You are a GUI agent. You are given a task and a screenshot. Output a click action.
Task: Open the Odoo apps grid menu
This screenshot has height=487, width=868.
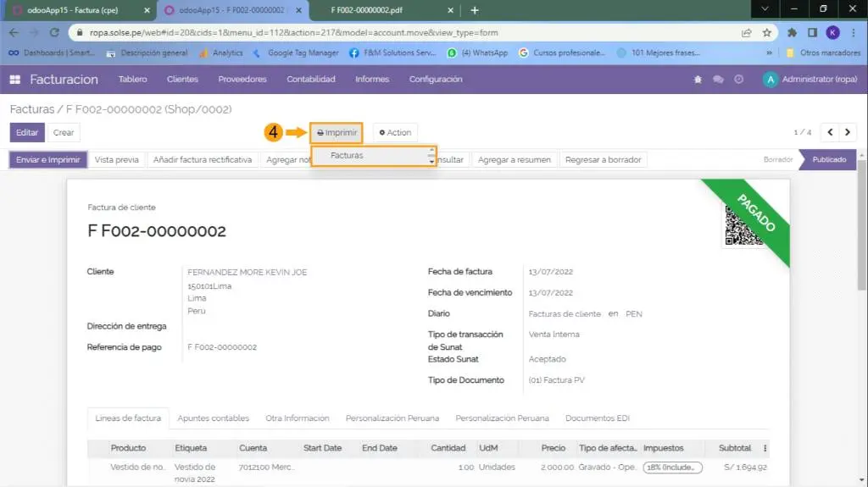pos(14,80)
